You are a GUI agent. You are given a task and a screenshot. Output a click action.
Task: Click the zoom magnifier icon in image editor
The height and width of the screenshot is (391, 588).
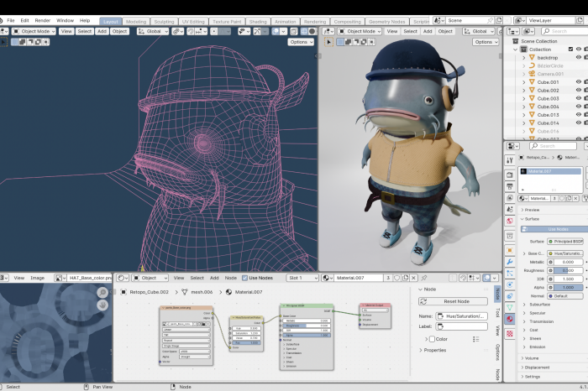coord(103,292)
